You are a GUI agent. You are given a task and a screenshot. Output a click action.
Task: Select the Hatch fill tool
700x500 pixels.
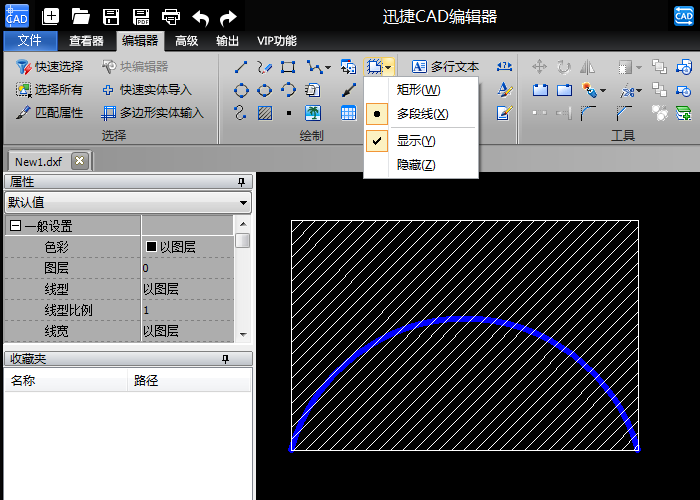264,112
